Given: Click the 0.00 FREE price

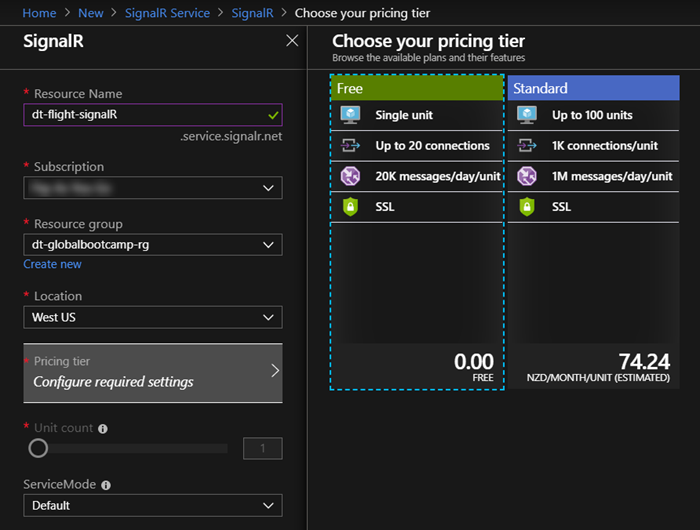Looking at the screenshot, I should pos(474,367).
